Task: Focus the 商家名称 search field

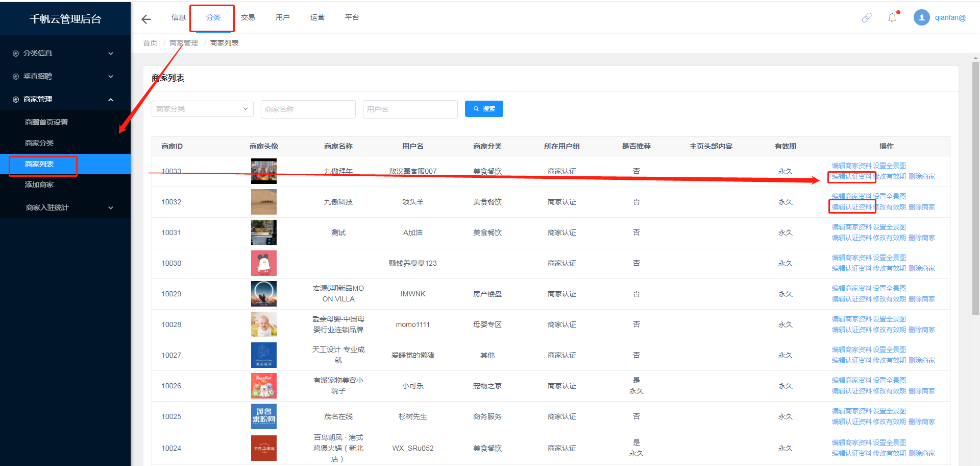Action: point(308,109)
